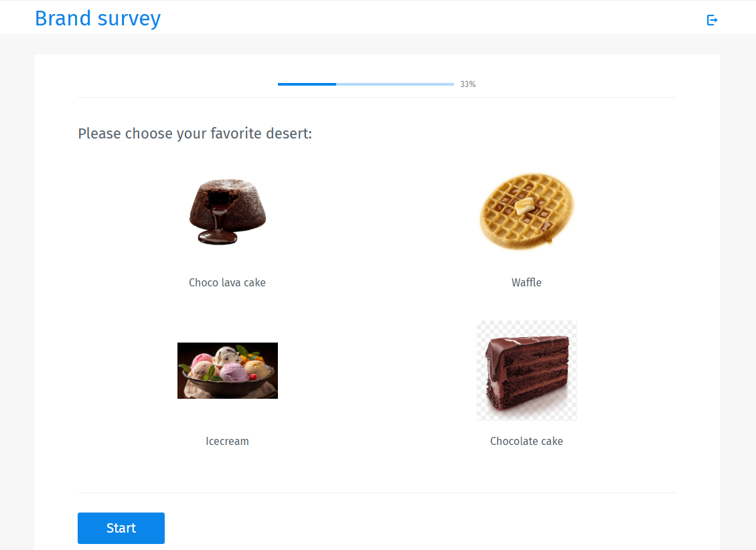Click the "Choco lava cake" caption text
756x550 pixels.
tap(227, 282)
